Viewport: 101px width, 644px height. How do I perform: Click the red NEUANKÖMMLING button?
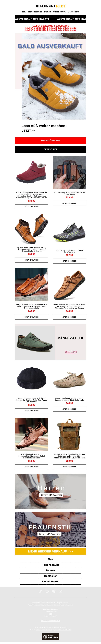pyautogui.click(x=50, y=140)
